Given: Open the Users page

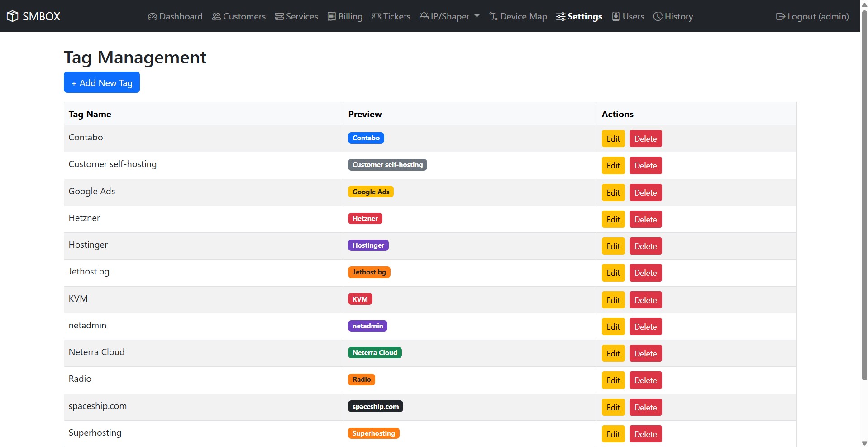Looking at the screenshot, I should tap(628, 16).
